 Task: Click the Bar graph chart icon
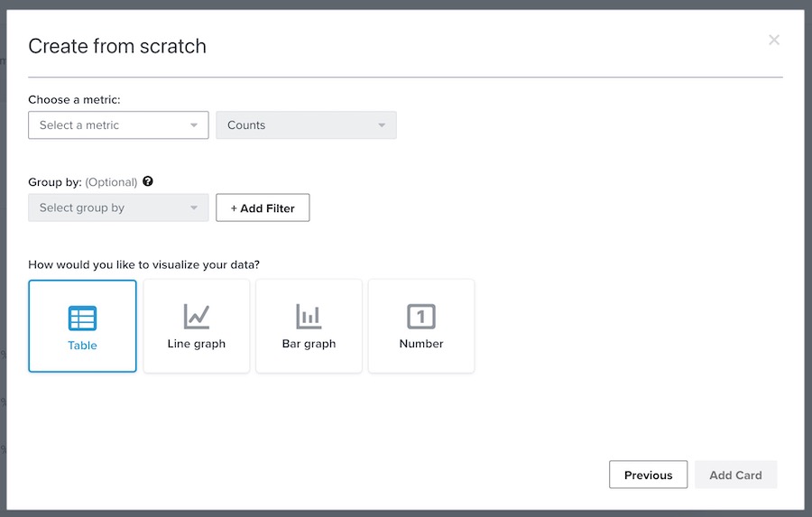tap(309, 316)
